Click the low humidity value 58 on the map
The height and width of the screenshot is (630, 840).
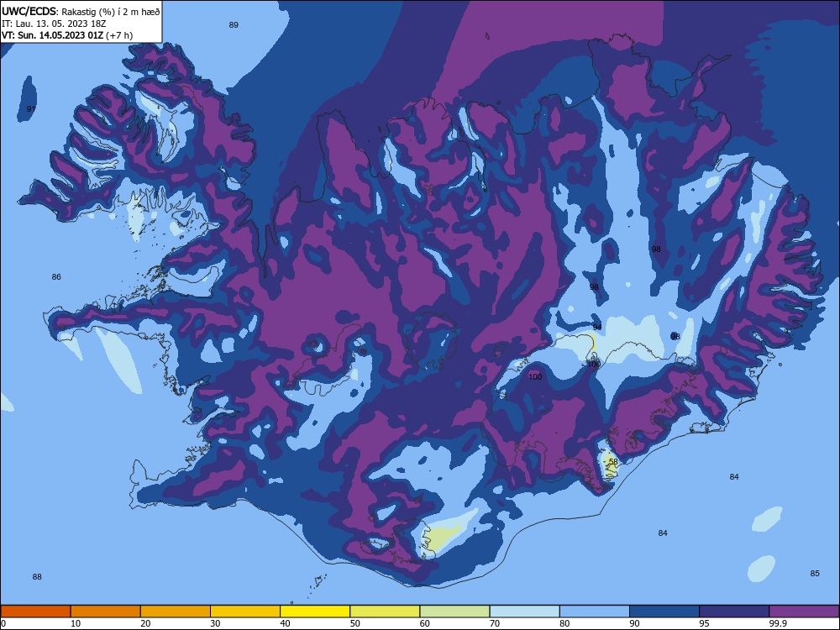click(613, 462)
